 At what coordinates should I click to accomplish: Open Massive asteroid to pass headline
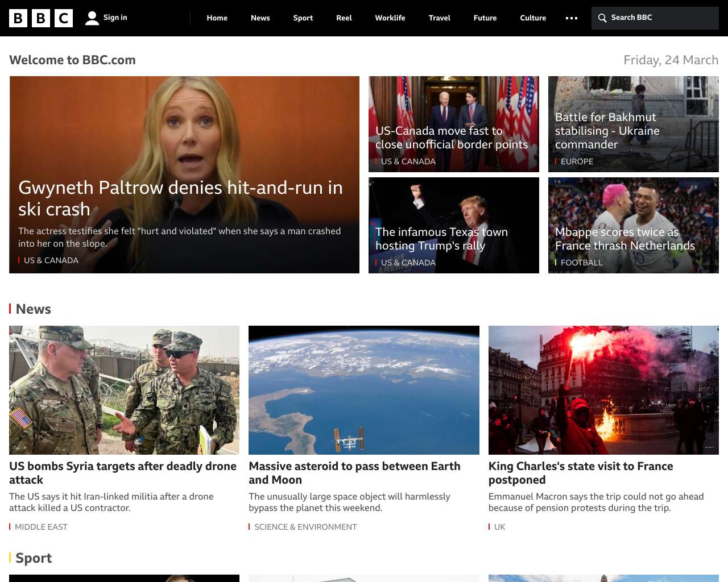point(354,473)
